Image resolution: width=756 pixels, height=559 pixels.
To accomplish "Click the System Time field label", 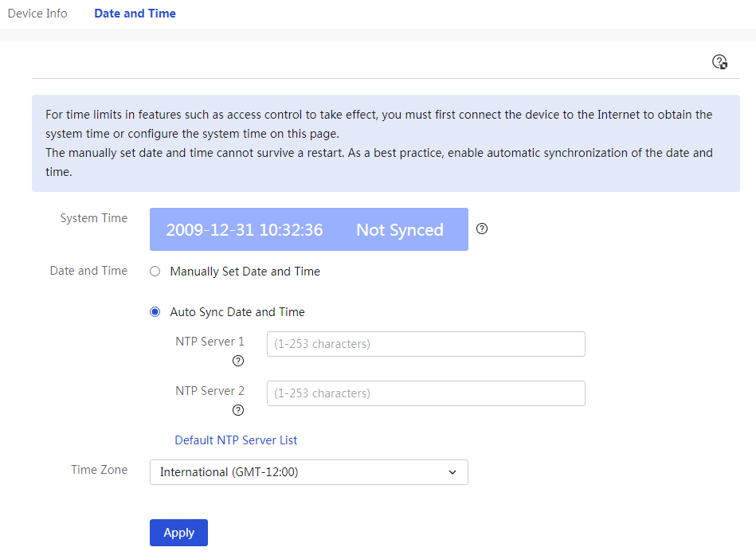I will (x=94, y=218).
